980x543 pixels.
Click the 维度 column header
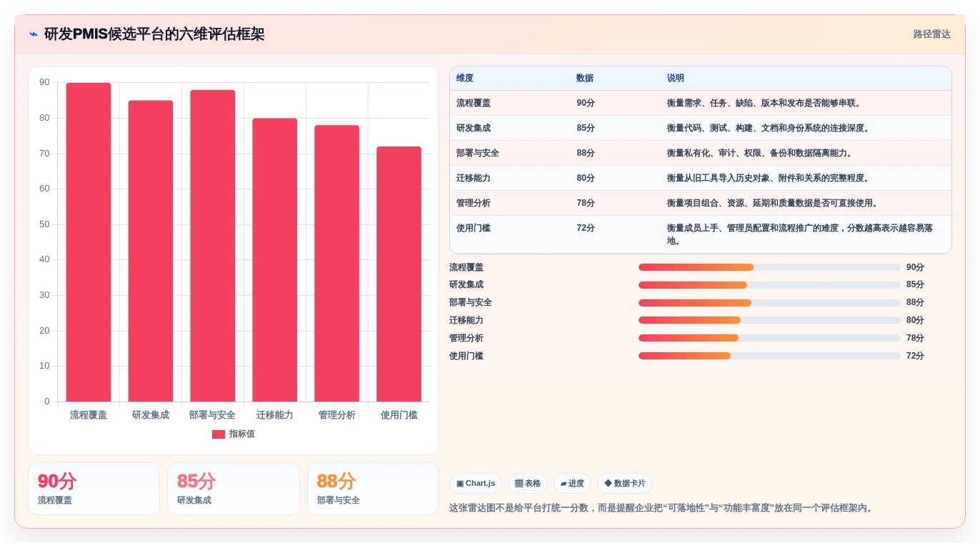click(465, 79)
